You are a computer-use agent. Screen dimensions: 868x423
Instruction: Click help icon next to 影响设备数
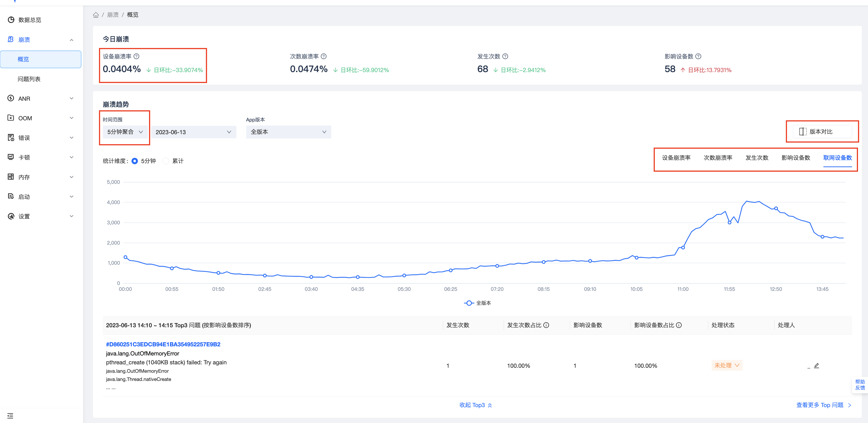698,56
